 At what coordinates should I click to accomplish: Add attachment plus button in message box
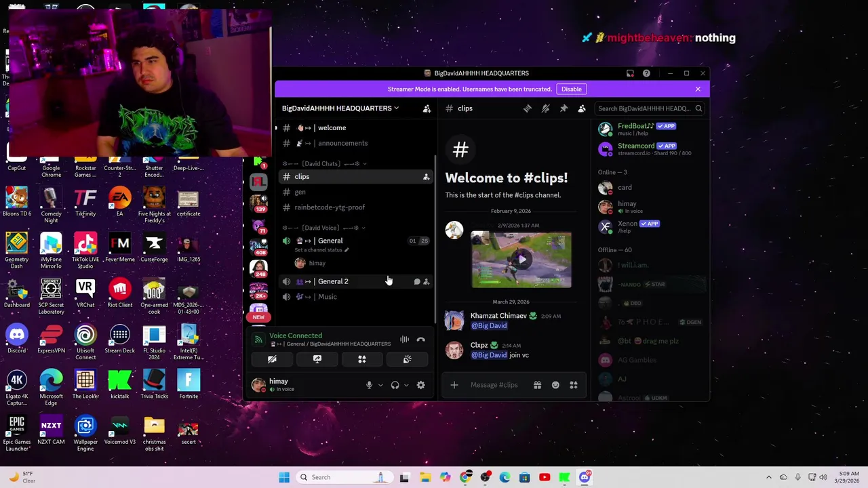[454, 385]
